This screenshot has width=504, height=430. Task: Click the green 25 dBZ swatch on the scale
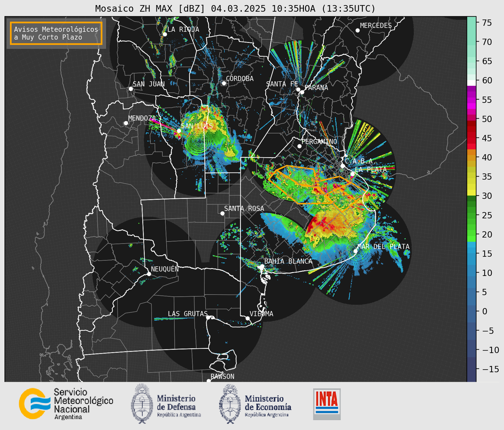click(471, 215)
